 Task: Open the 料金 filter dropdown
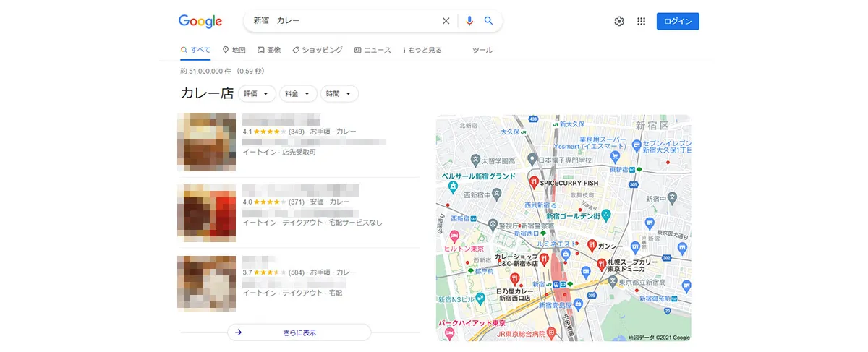(x=298, y=94)
